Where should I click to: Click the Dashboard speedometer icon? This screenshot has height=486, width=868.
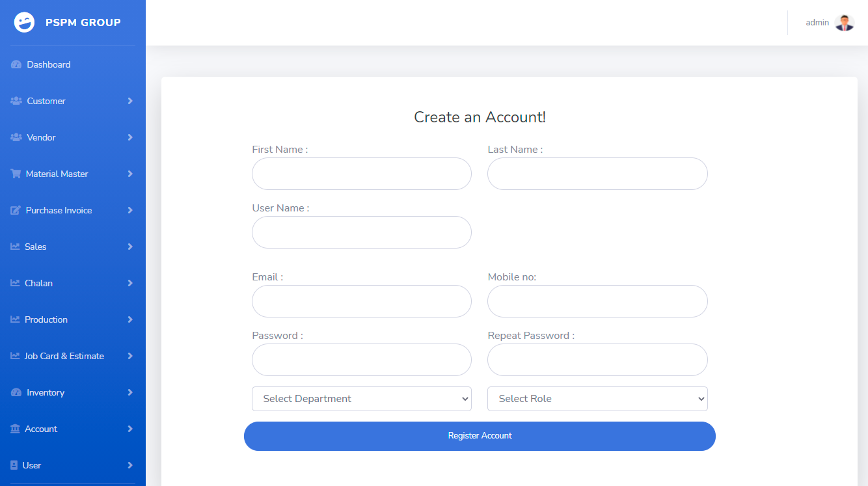16,65
